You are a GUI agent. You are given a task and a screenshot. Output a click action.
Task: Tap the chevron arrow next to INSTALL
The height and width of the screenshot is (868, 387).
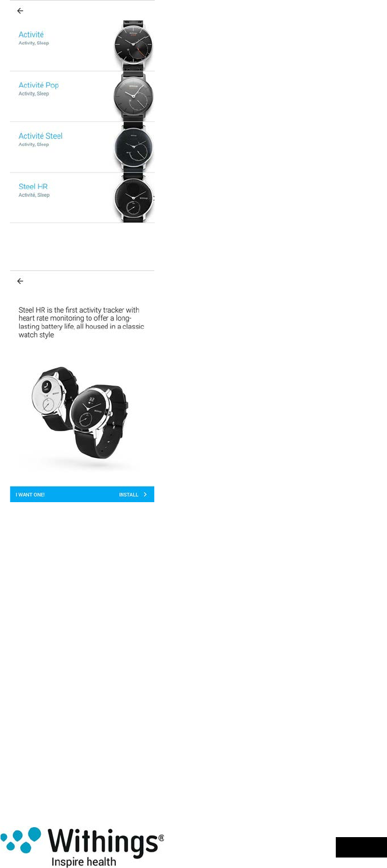click(145, 495)
